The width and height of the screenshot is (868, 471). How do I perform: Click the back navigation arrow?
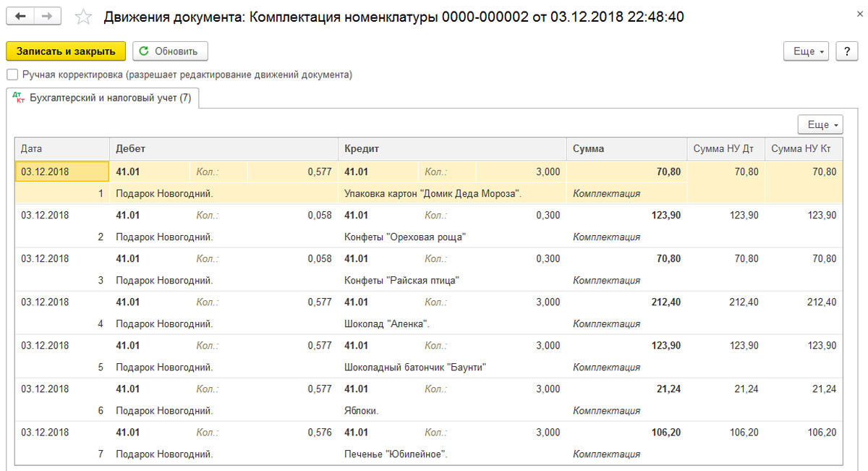20,17
